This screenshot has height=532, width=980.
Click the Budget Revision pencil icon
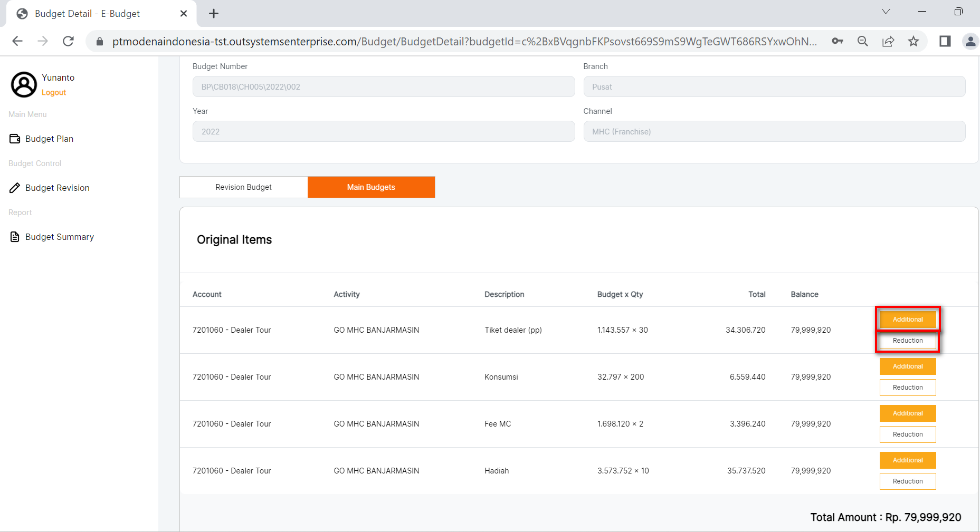(15, 188)
